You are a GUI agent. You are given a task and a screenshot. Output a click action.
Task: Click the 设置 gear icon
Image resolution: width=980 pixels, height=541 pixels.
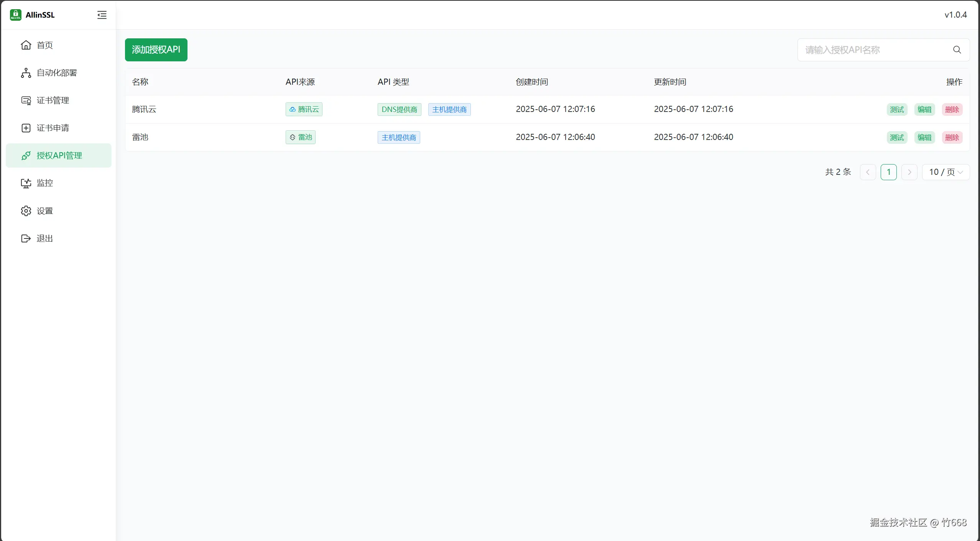click(x=26, y=211)
